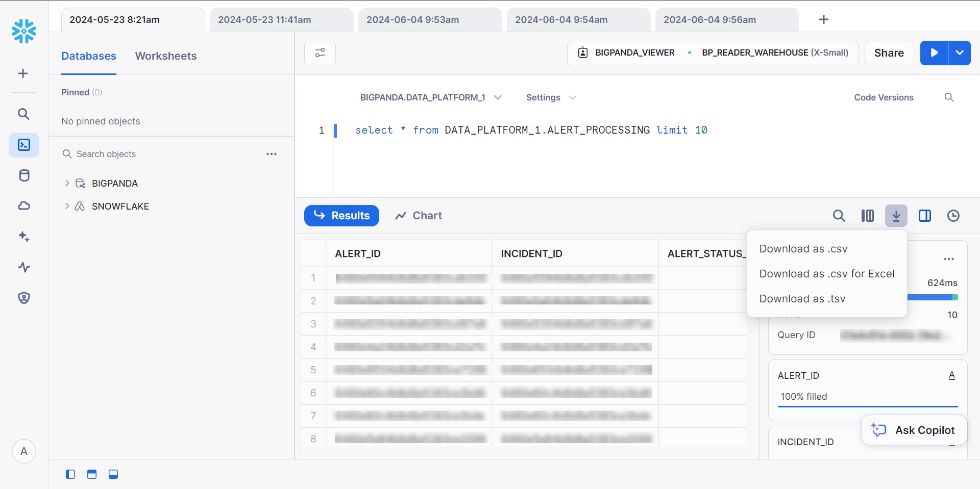Viewport: 980px width, 489px height.
Task: Open the worksheet filters icon above the editor
Action: [320, 53]
